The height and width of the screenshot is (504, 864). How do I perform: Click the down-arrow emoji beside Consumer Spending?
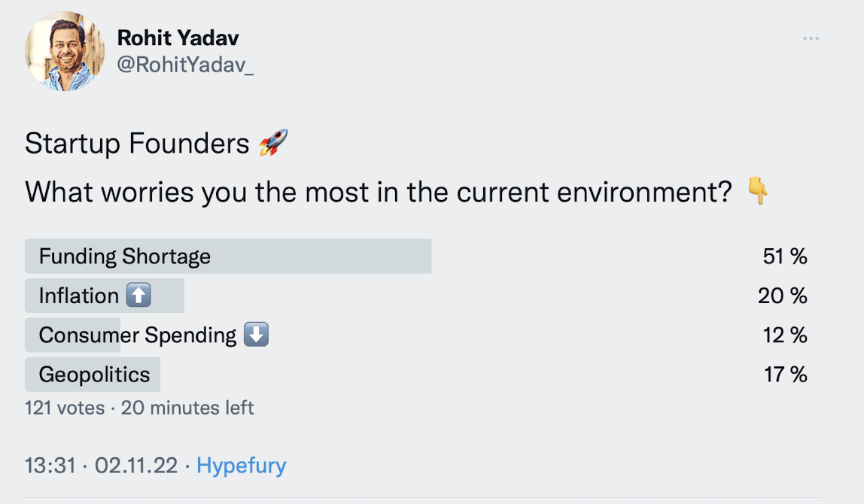pos(256,335)
